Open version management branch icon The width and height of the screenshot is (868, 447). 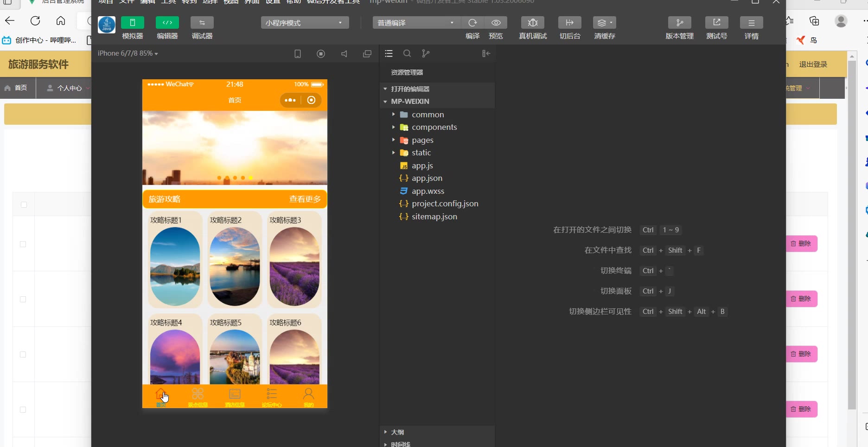(x=679, y=23)
